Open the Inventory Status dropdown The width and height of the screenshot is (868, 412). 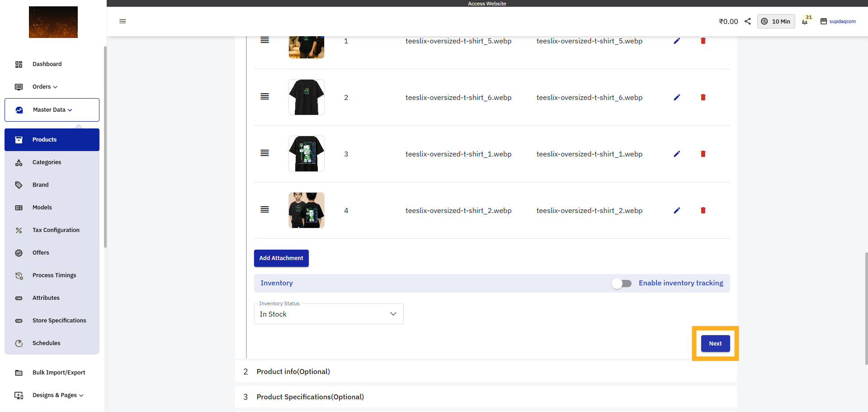(x=329, y=314)
